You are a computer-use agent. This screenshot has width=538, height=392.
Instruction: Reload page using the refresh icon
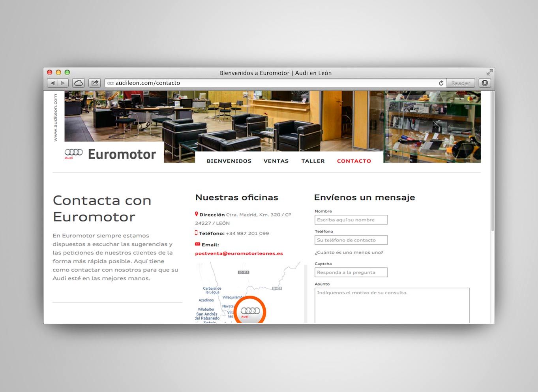[441, 83]
